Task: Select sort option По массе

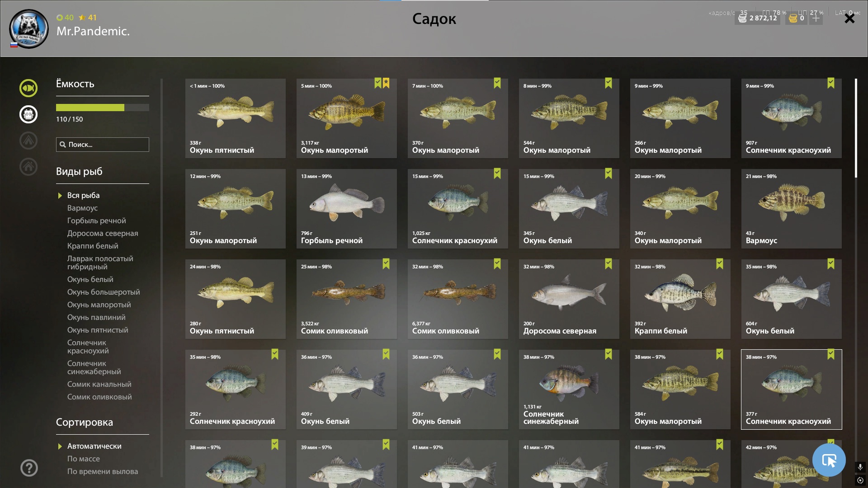Action: point(84,459)
